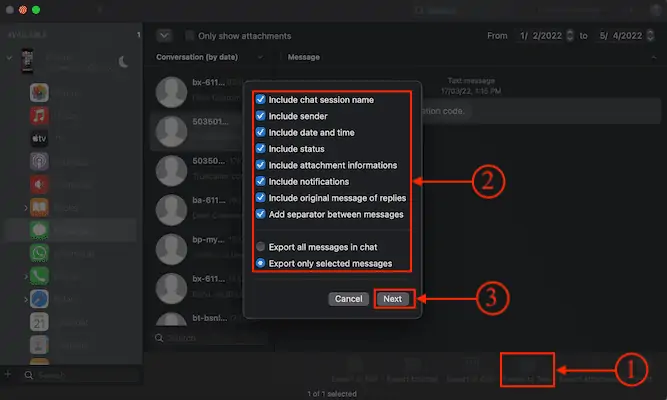667x400 pixels.
Task: Click the From date stepper arrows
Action: coord(569,36)
